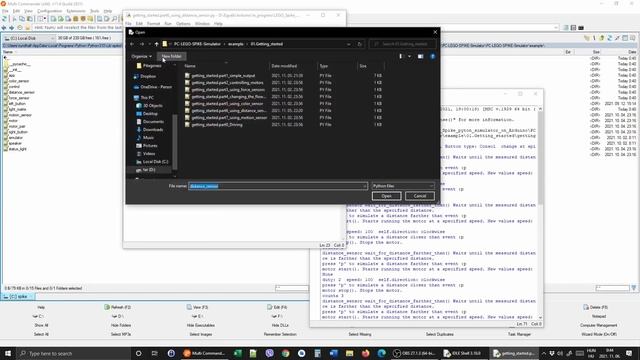This screenshot has width=640, height=360.
Task: Select getting_started.part3_using_force_sensors file
Action: click(228, 89)
